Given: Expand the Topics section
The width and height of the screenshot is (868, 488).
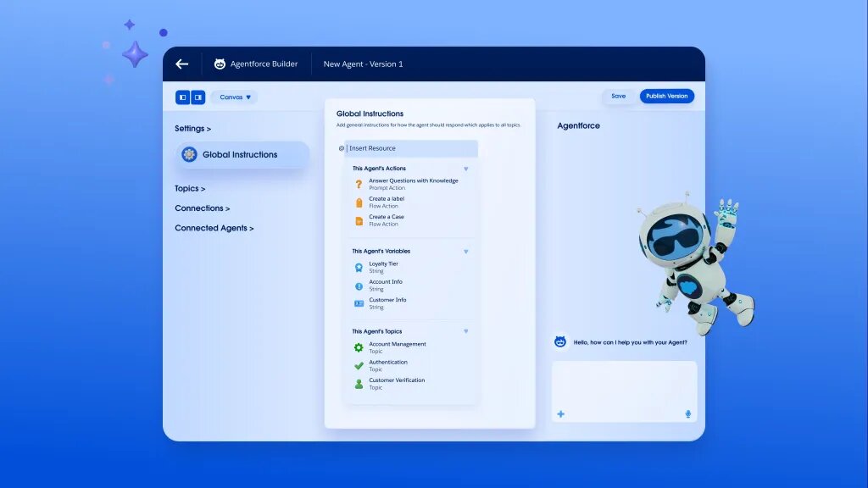Looking at the screenshot, I should point(190,188).
